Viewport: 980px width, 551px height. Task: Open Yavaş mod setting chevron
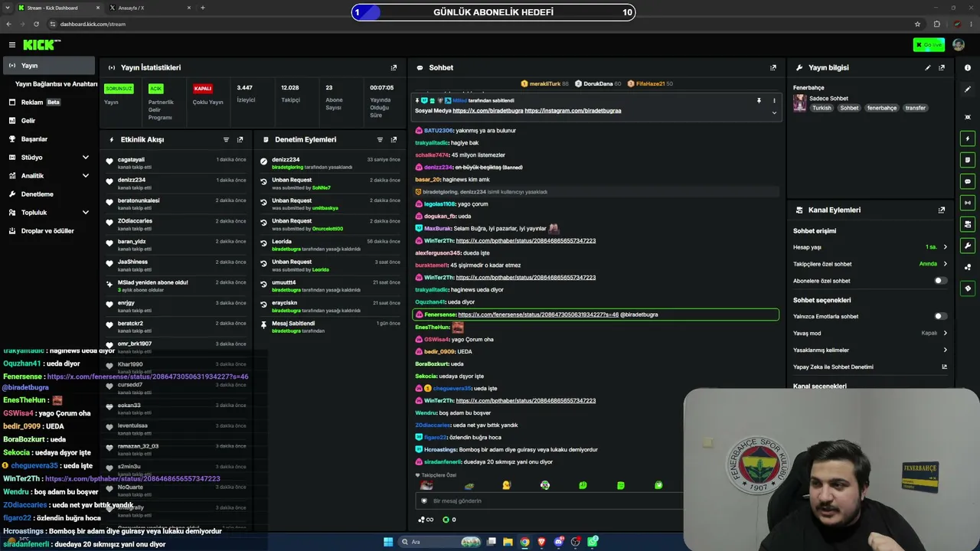945,333
